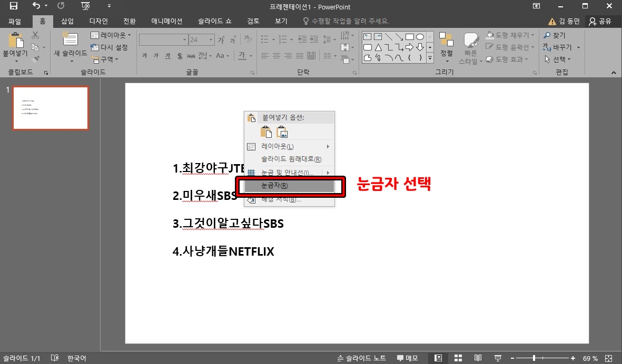This screenshot has width=622, height=364.
Task: Switch to slide sorter view
Action: 458,358
